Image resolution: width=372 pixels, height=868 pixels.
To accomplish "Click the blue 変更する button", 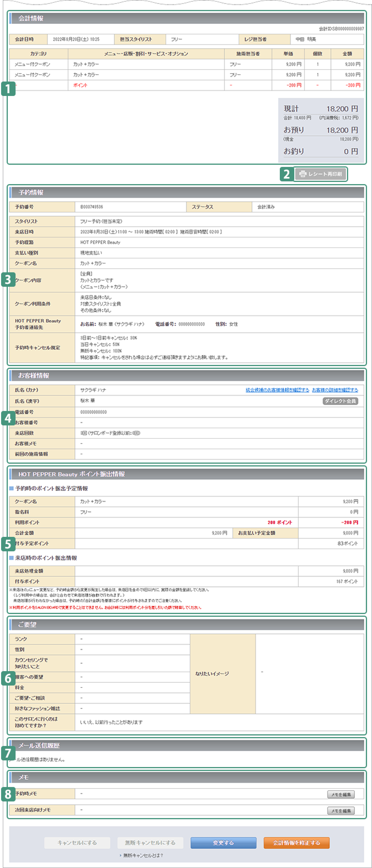I will point(223,842).
